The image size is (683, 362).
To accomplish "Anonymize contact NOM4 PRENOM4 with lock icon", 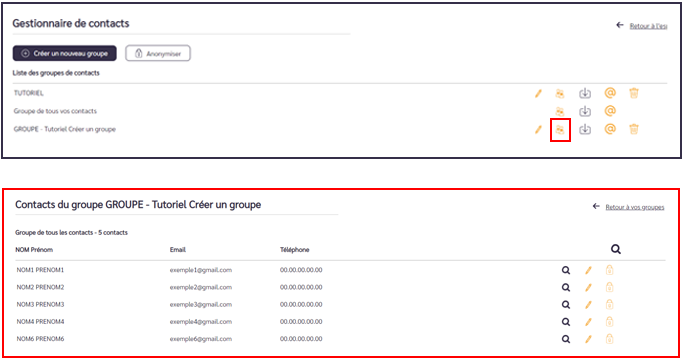I will (x=609, y=321).
